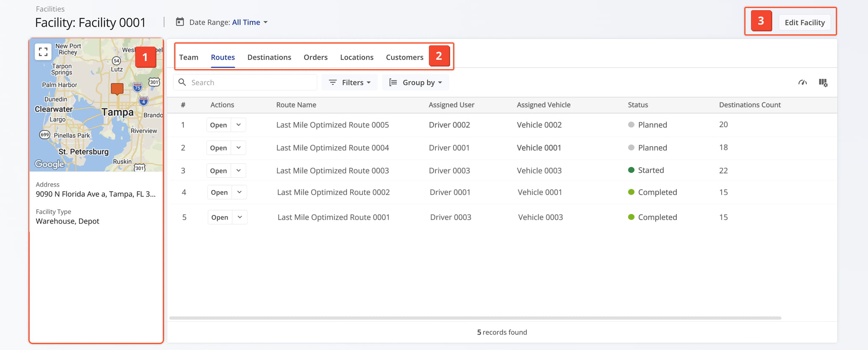This screenshot has width=868, height=350.
Task: Expand actions arrow for Route 0005
Action: 239,125
